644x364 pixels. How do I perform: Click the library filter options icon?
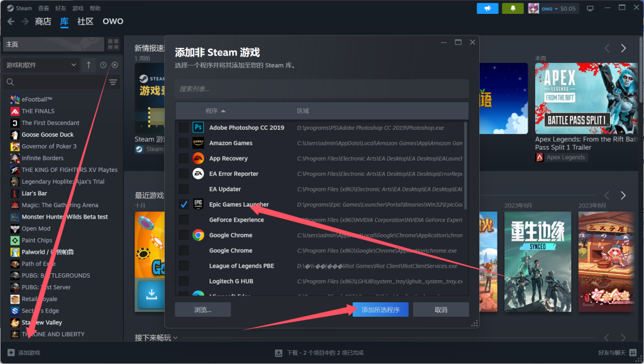coord(113,82)
